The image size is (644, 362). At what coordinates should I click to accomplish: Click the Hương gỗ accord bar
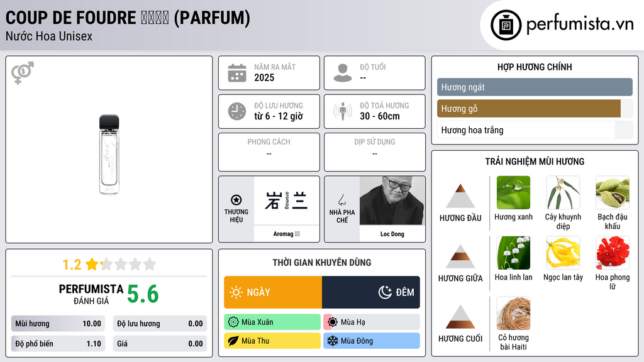click(535, 108)
